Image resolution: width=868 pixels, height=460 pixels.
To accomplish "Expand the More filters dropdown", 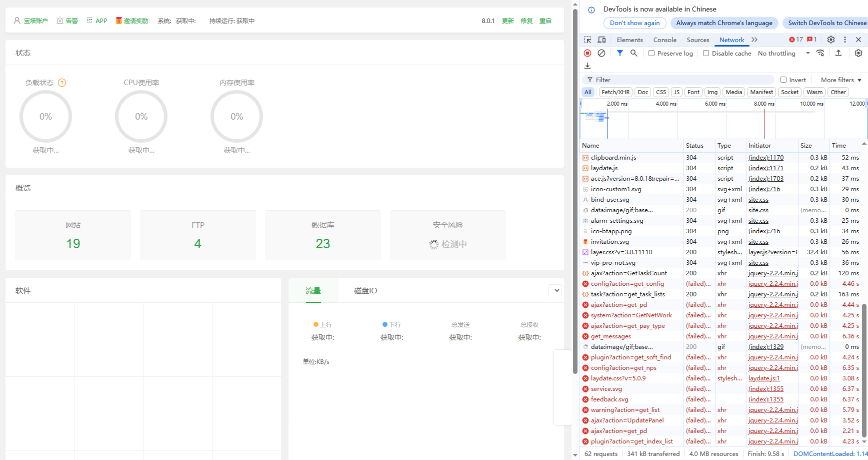I will click(x=841, y=80).
